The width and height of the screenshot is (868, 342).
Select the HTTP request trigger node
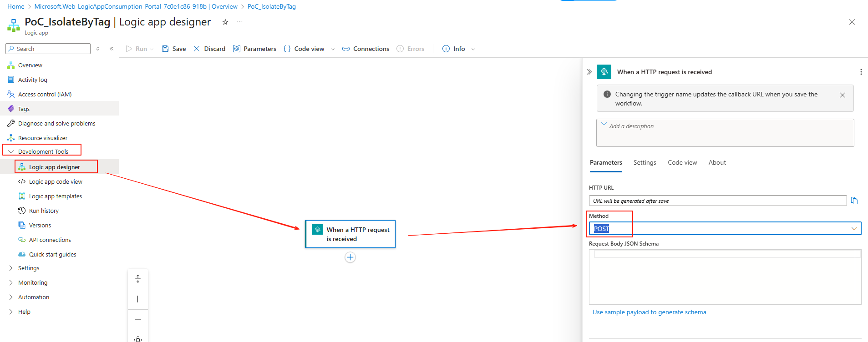pos(350,234)
